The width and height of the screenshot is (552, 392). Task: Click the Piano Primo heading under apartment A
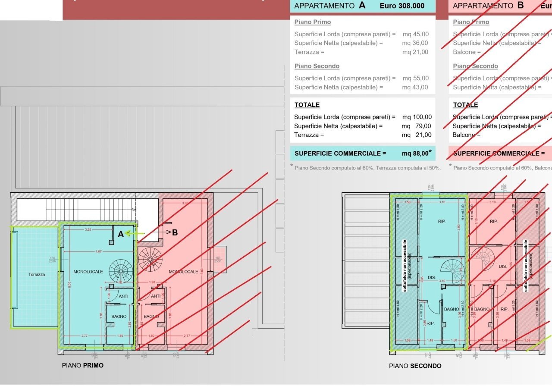[x=312, y=22]
